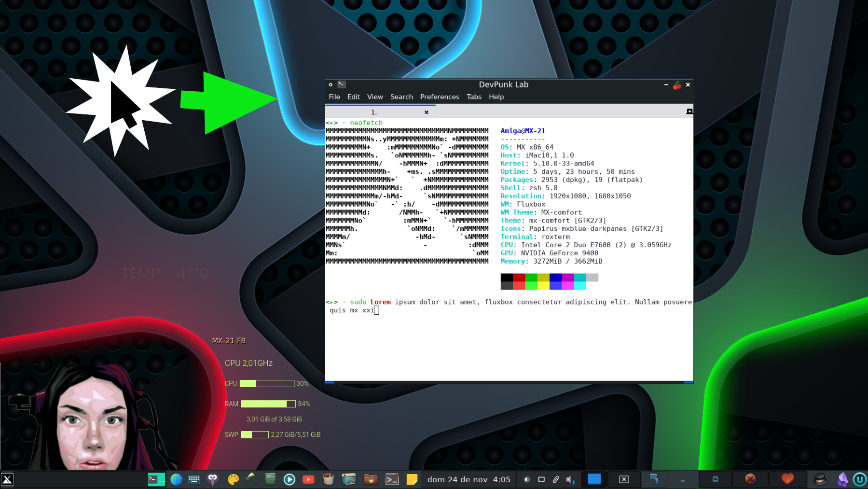Open the paperclip clipboard tray icon

[556, 479]
